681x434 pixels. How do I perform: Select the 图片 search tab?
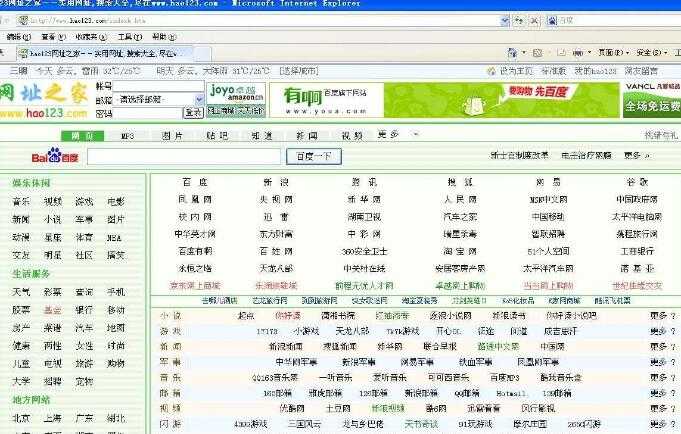(172, 136)
